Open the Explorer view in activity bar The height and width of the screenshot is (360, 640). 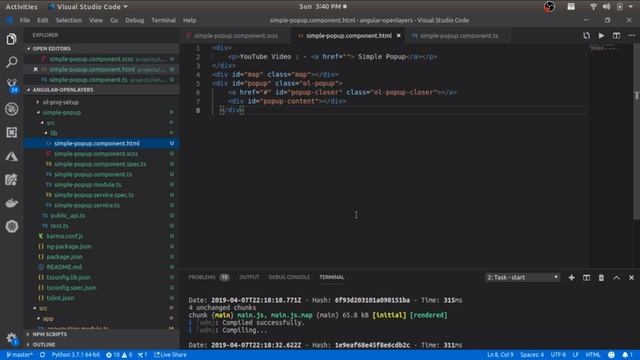[11, 39]
